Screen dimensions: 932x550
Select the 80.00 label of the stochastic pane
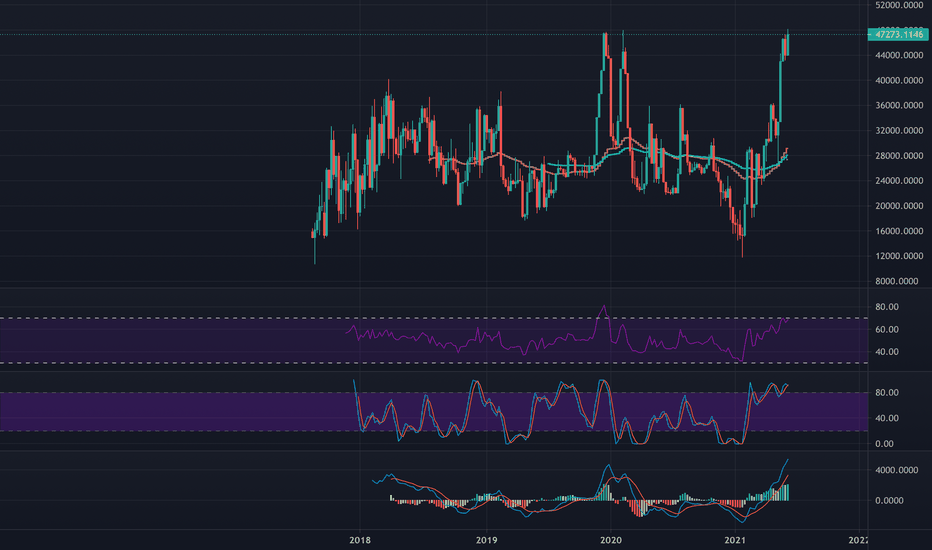click(887, 392)
